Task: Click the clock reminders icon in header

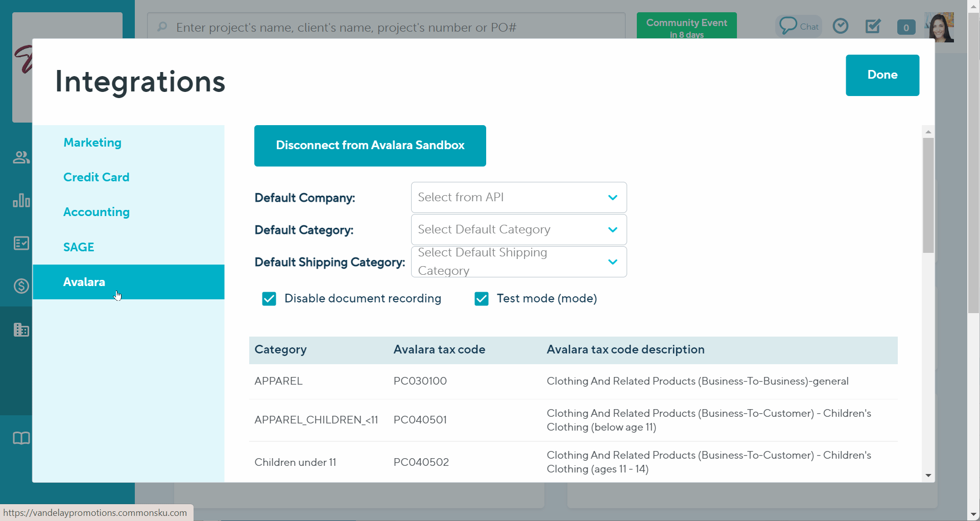Action: pos(840,26)
